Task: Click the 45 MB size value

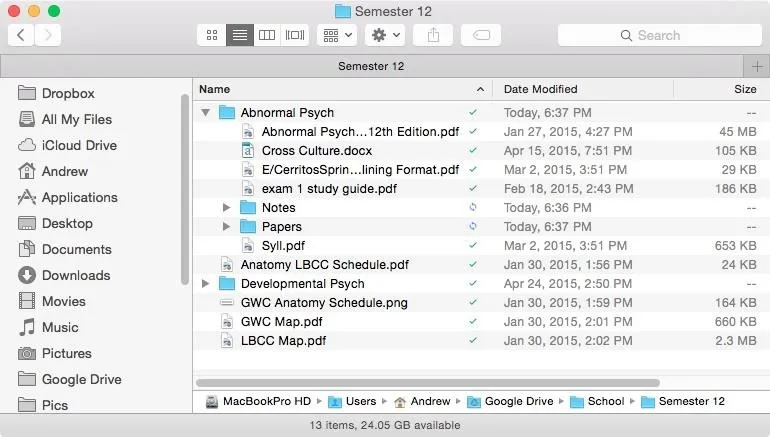Action: [738, 132]
